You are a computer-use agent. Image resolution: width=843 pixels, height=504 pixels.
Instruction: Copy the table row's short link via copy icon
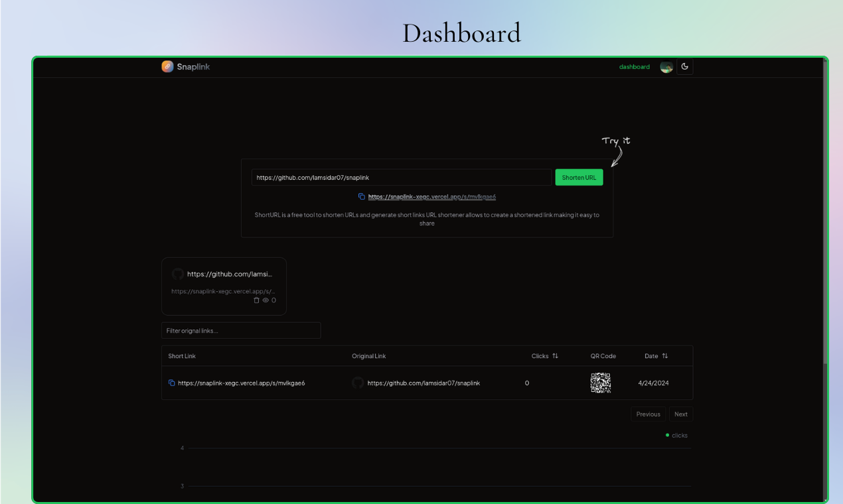[172, 383]
